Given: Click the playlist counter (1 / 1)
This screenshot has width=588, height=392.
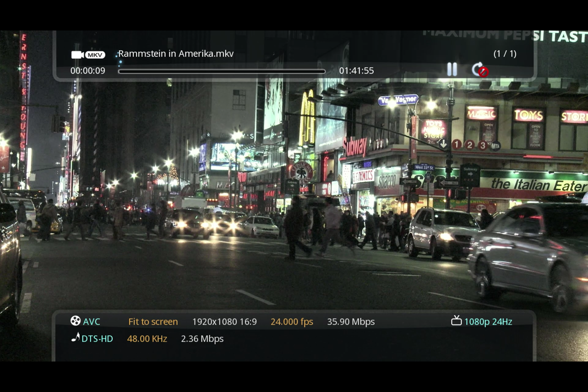Looking at the screenshot, I should click(505, 54).
